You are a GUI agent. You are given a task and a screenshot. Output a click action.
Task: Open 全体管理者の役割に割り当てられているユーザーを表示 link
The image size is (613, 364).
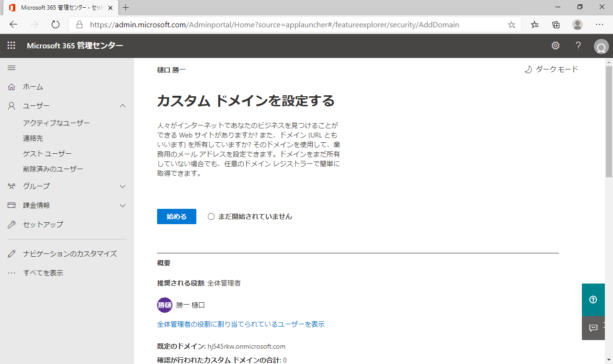tap(241, 324)
